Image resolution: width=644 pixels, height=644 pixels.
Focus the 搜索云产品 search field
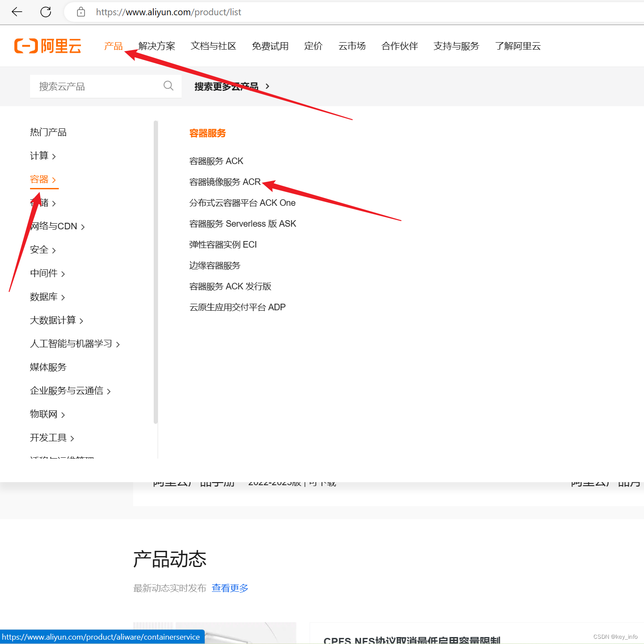(106, 86)
